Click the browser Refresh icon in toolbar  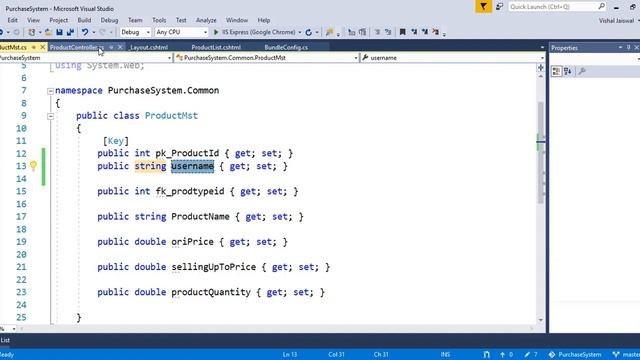[309, 32]
